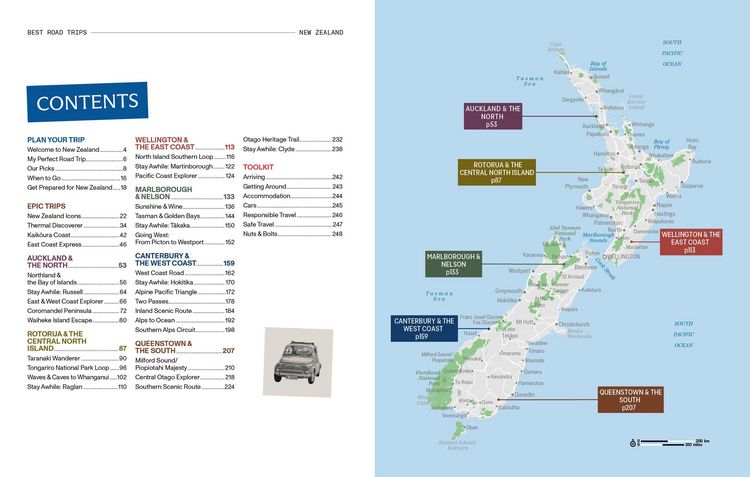
Task: Click 'Arriving' toolkit entry
Action: click(293, 177)
